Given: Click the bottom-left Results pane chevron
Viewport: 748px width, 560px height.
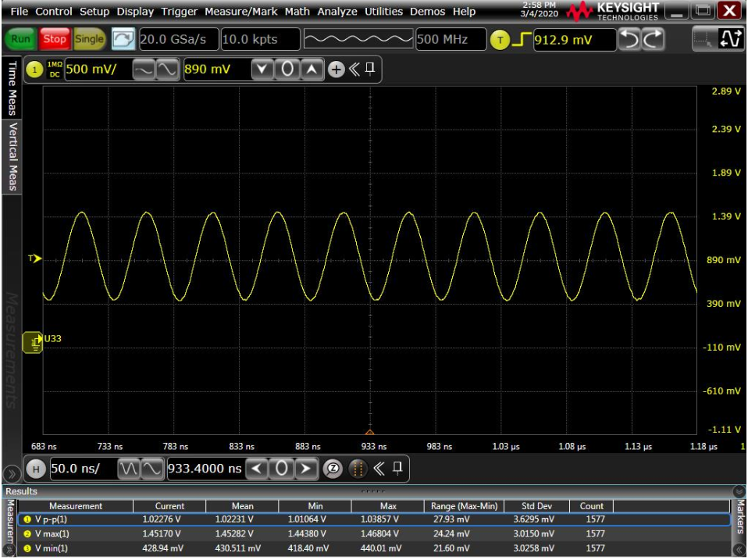Looking at the screenshot, I should coord(9,551).
